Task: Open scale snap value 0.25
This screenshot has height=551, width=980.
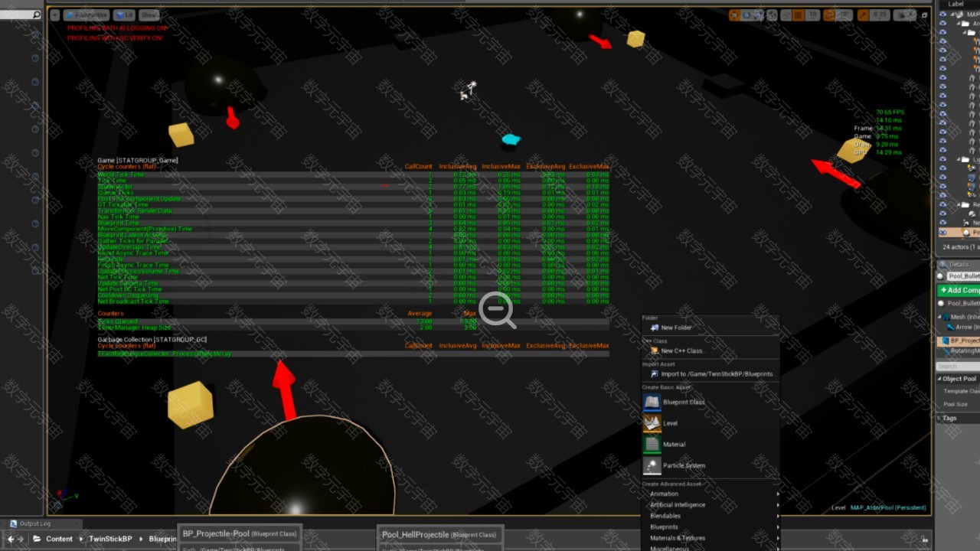Action: click(880, 15)
